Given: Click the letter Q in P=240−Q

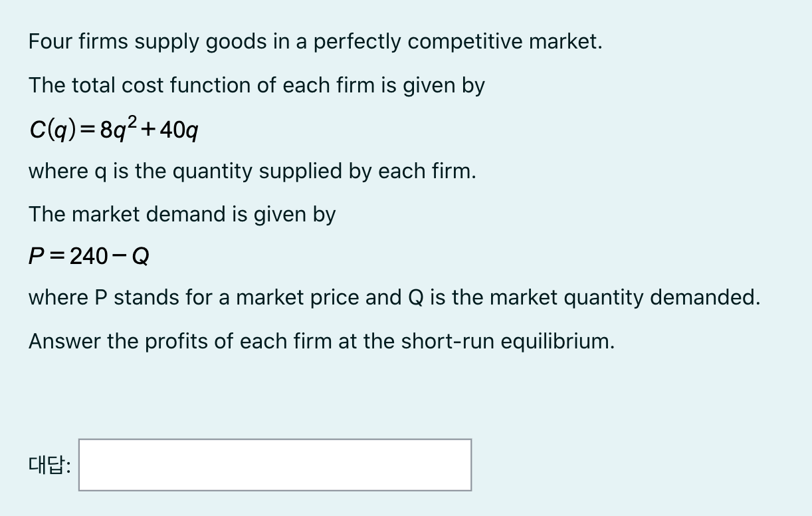Looking at the screenshot, I should 142,255.
